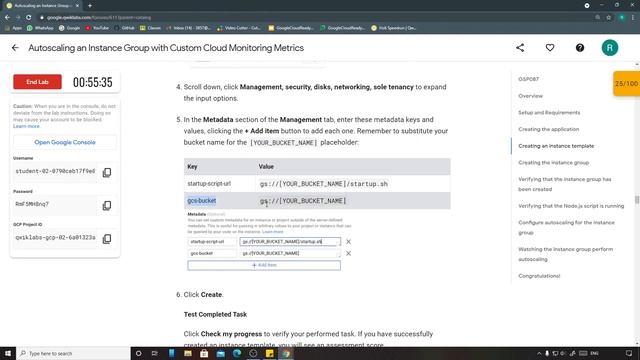Image resolution: width=640 pixels, height=360 pixels.
Task: Show hidden system tray icons
Action: (539, 353)
